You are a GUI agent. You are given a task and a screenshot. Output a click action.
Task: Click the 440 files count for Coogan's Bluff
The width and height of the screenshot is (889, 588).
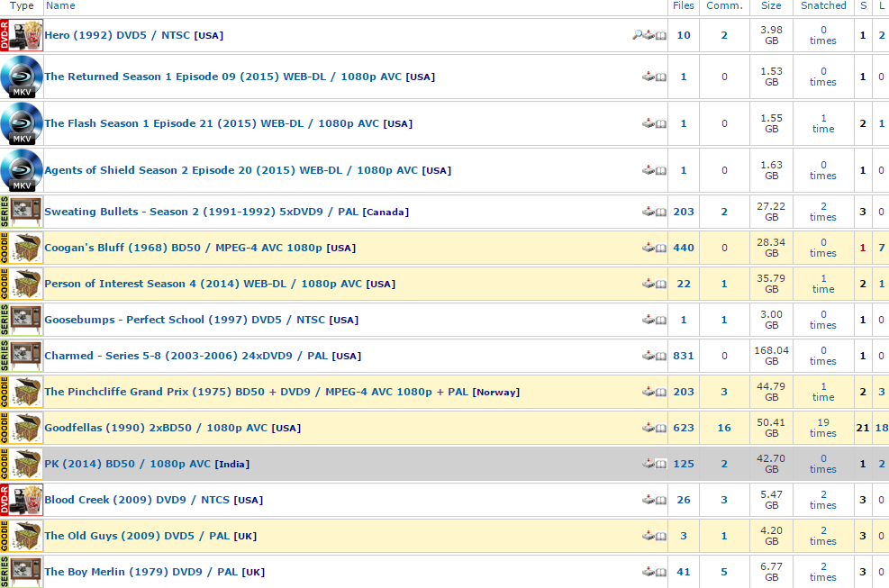point(684,248)
